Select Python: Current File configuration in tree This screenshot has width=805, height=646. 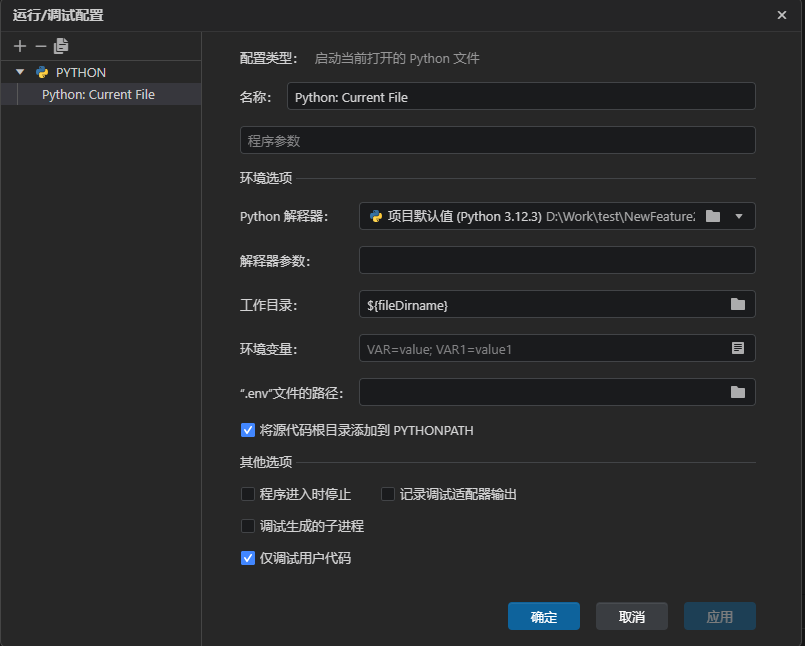101,94
